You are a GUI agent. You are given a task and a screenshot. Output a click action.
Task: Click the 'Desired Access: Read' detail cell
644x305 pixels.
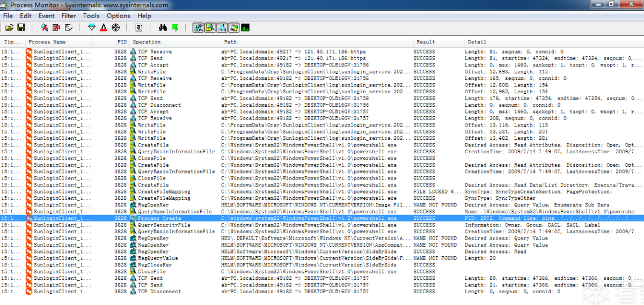click(x=495, y=251)
